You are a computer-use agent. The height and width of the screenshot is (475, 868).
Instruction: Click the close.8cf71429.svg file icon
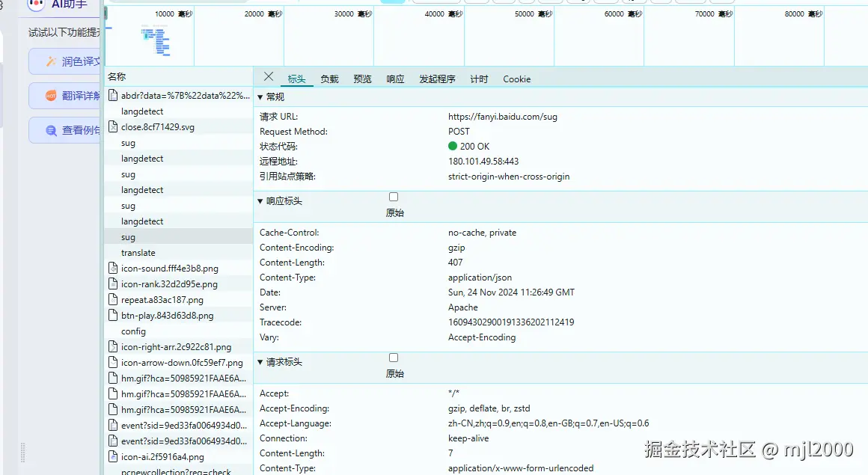tap(113, 126)
